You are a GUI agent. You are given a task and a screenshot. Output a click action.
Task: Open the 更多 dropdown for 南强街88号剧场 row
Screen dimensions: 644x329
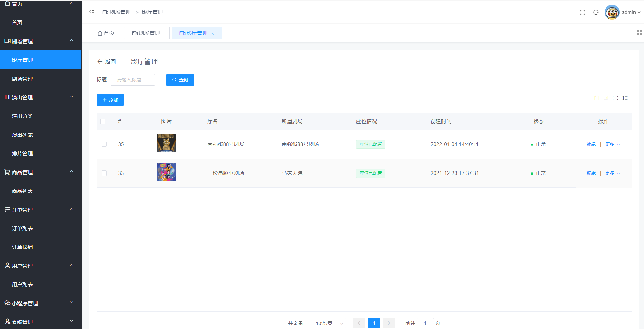tap(613, 144)
